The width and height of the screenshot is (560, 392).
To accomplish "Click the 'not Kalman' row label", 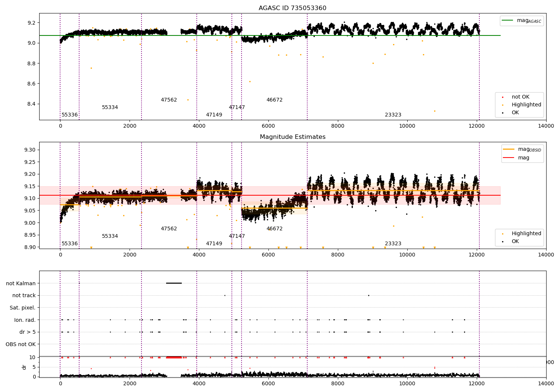I will point(21,284).
